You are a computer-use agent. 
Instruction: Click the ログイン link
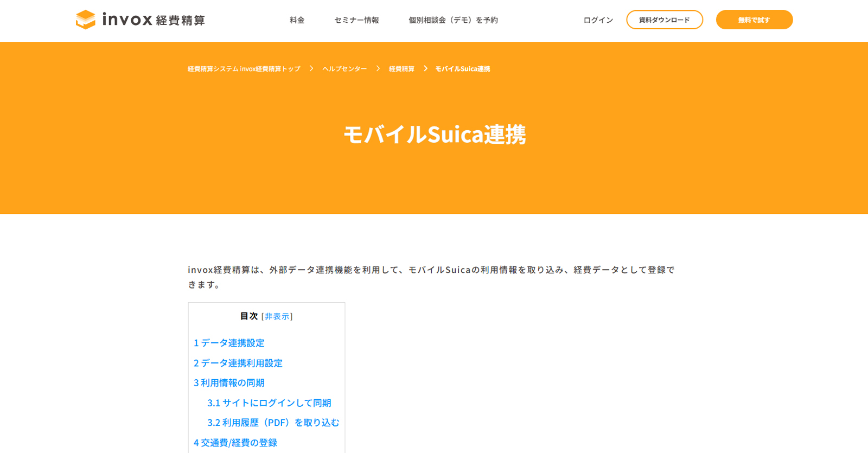(598, 20)
